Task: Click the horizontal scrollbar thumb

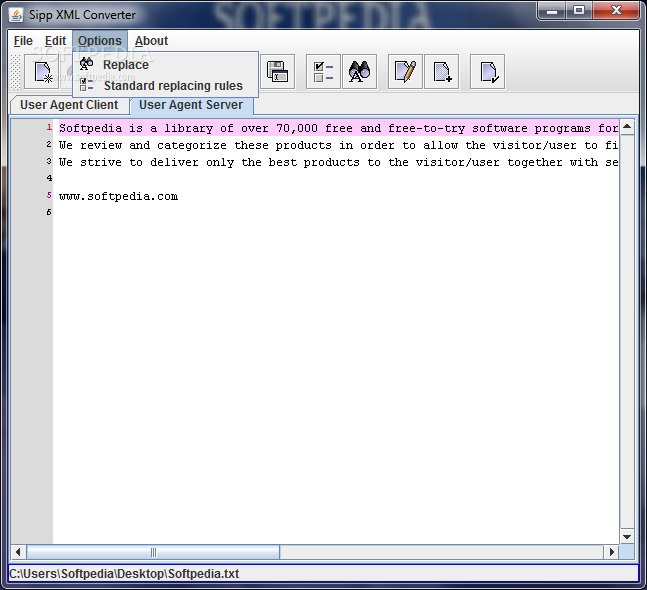Action: point(153,552)
